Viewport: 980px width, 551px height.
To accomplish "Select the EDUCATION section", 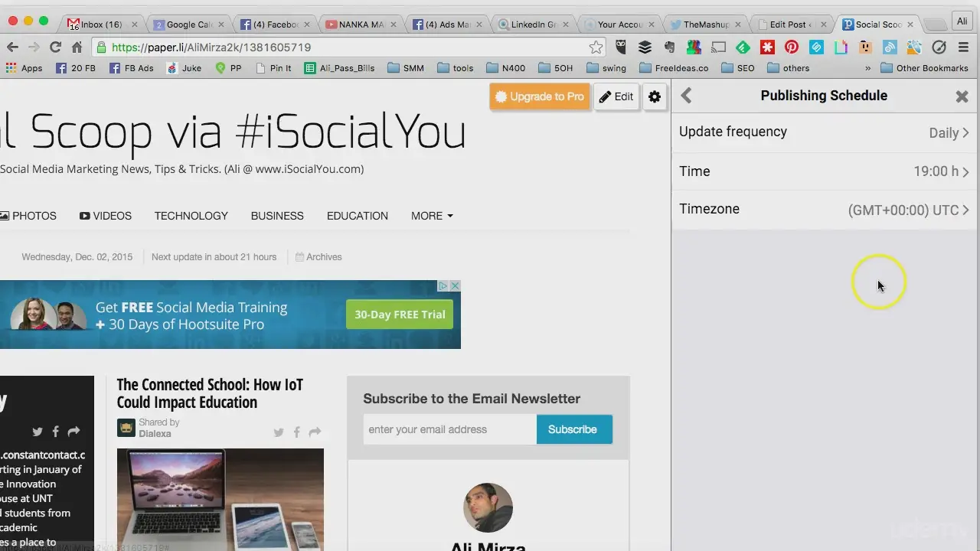I will (x=358, y=216).
